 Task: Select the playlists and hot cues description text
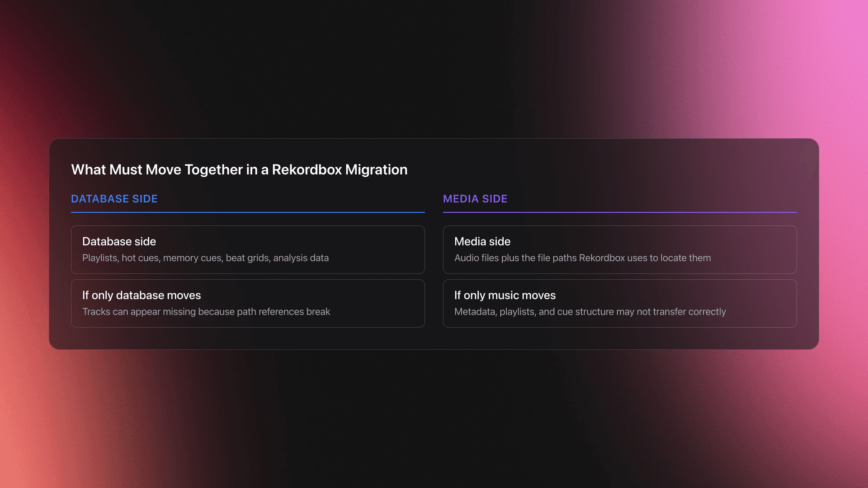pyautogui.click(x=206, y=258)
